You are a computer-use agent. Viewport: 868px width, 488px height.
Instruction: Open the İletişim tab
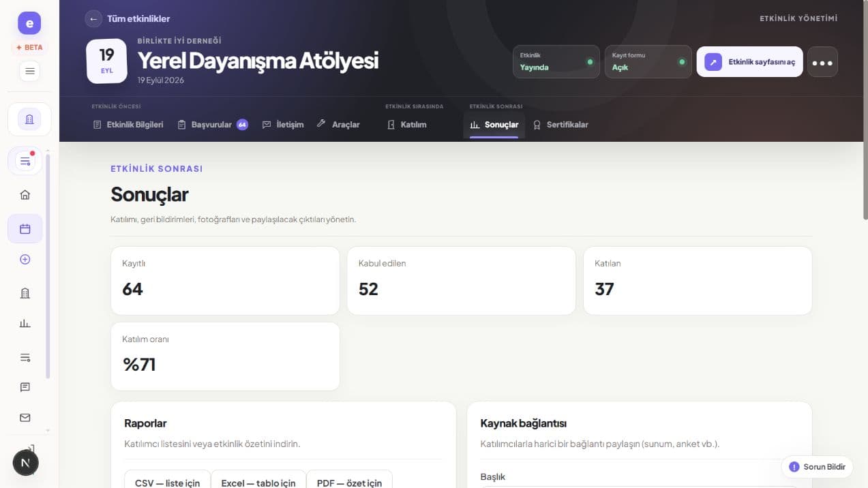283,125
